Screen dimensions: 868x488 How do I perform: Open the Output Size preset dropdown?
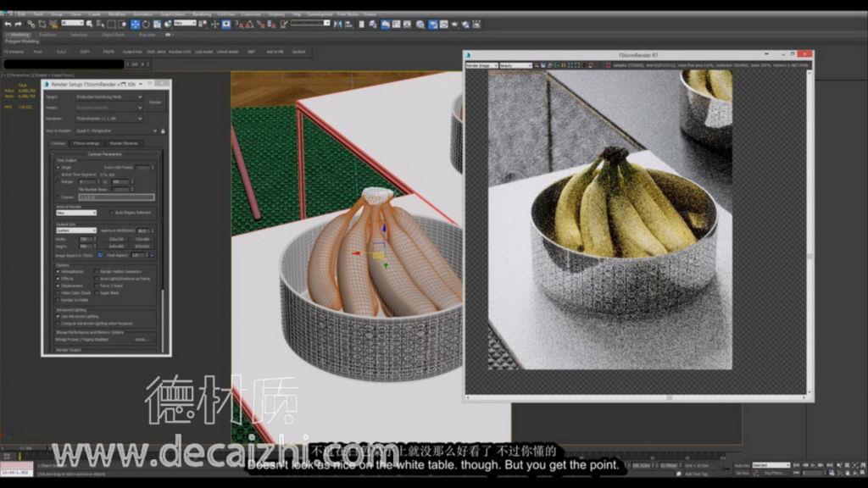tap(76, 230)
